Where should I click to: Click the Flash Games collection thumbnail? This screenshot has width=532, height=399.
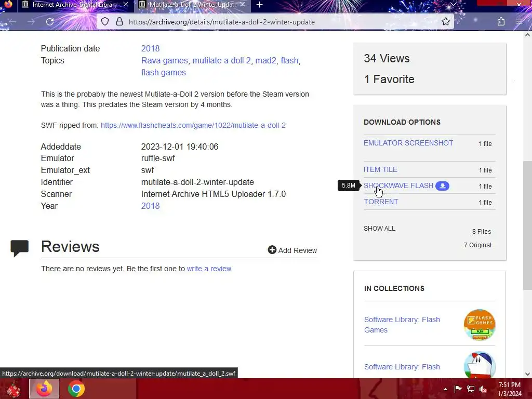[x=480, y=325]
